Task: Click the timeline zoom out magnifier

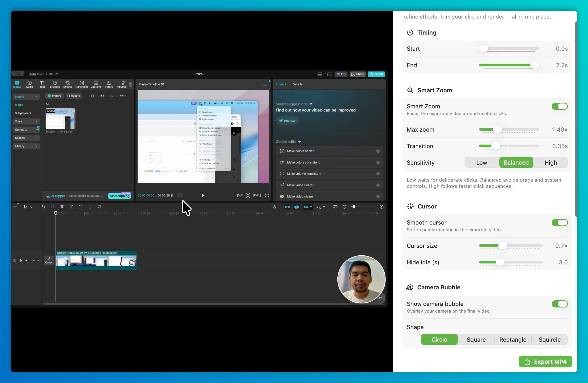Action: point(344,207)
